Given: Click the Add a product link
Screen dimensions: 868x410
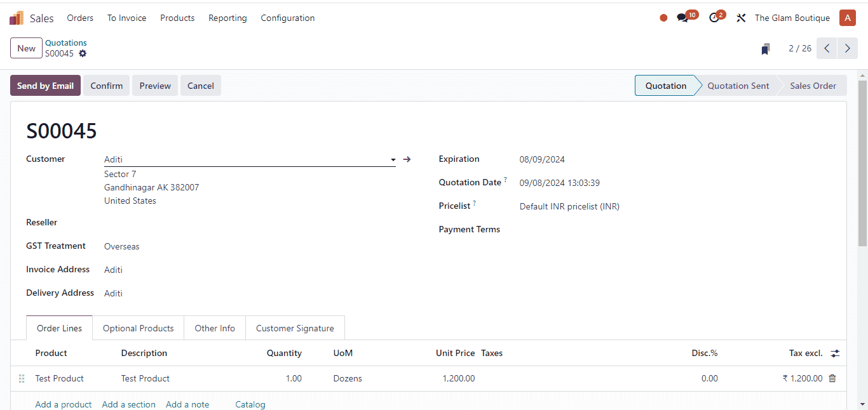Looking at the screenshot, I should click(64, 404).
